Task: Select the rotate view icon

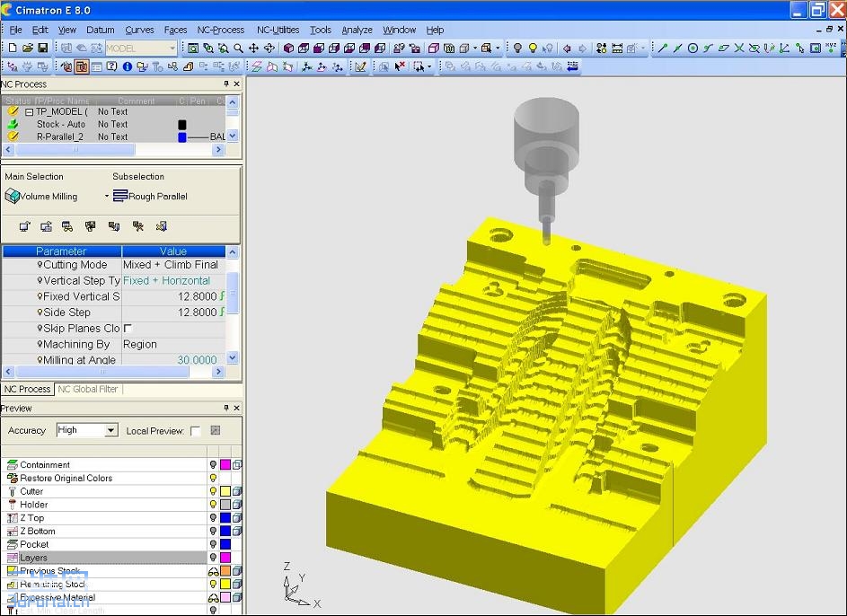Action: point(269,48)
